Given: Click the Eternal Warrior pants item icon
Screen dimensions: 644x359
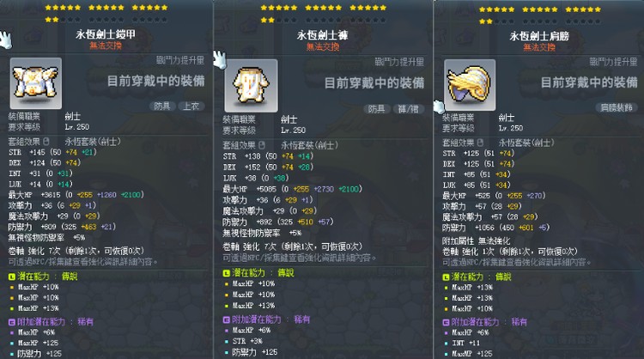Looking at the screenshot, I should coord(251,85).
